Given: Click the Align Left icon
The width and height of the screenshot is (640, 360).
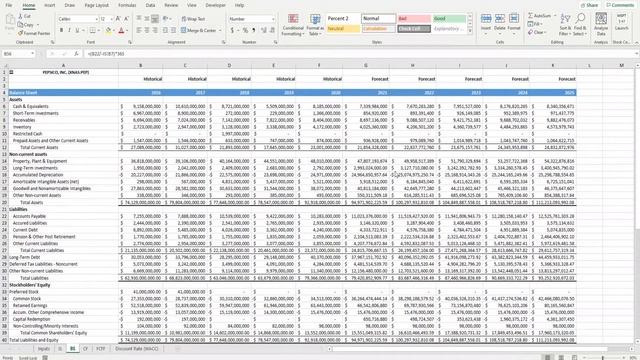Looking at the screenshot, I should [x=139, y=30].
